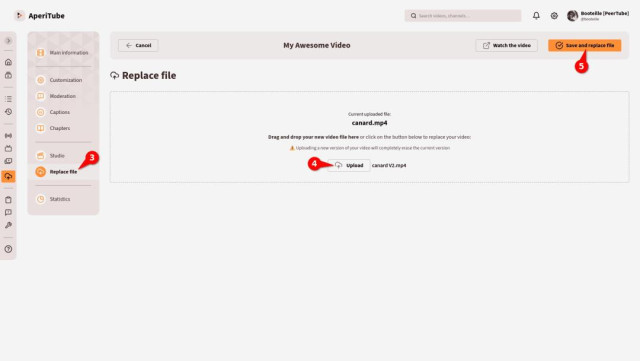The width and height of the screenshot is (640, 361).
Task: Click the Main information film icon
Action: 40,53
